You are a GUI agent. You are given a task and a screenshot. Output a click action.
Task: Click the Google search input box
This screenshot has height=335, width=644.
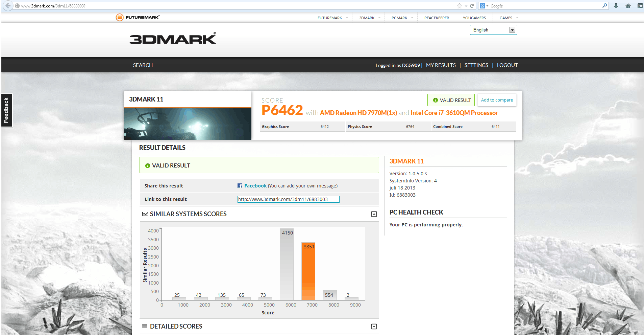tap(545, 6)
